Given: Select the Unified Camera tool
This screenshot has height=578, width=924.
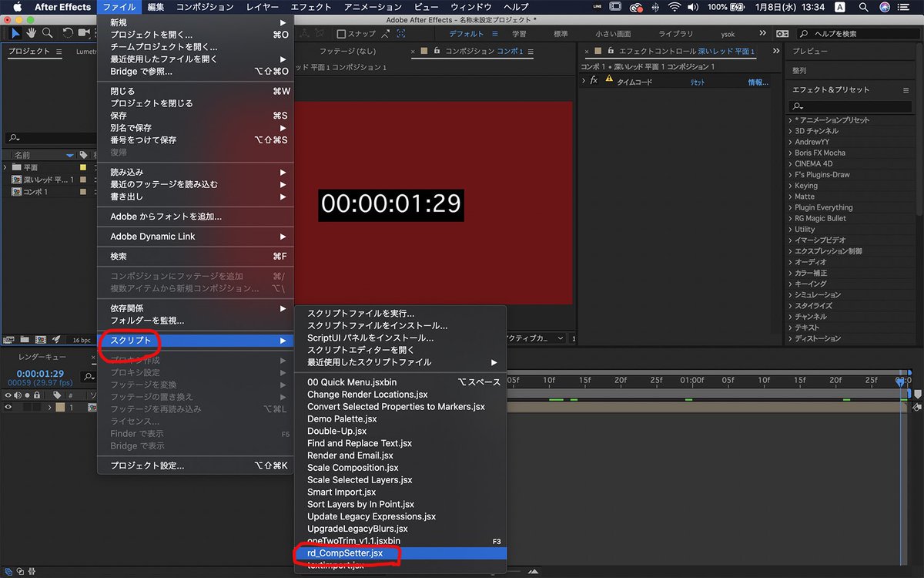Looking at the screenshot, I should click(x=84, y=33).
